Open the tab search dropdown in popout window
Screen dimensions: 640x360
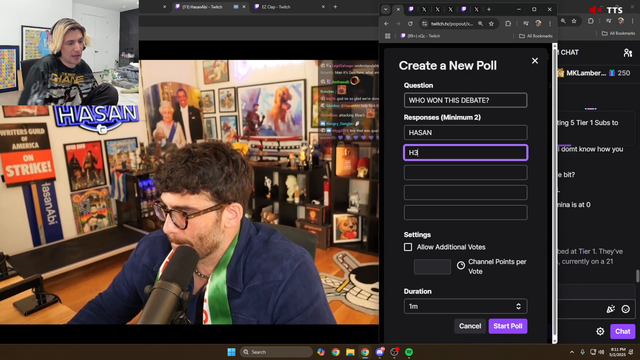click(385, 9)
